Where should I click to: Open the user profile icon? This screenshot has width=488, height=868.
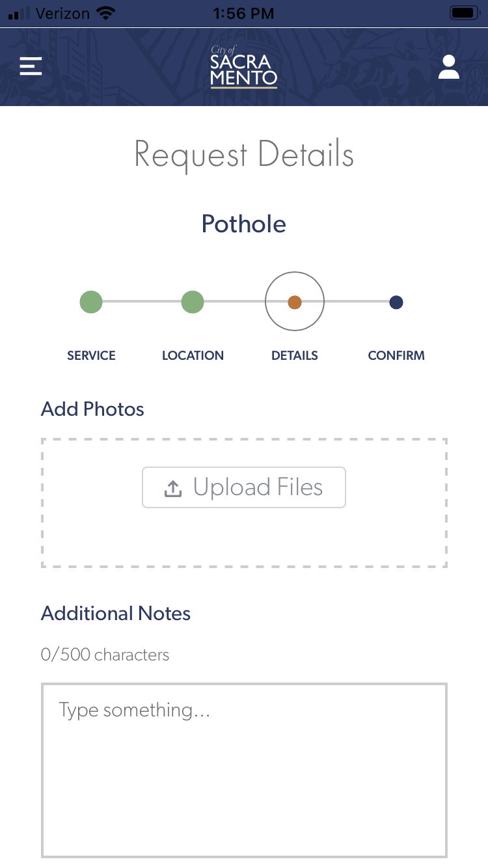tap(449, 67)
